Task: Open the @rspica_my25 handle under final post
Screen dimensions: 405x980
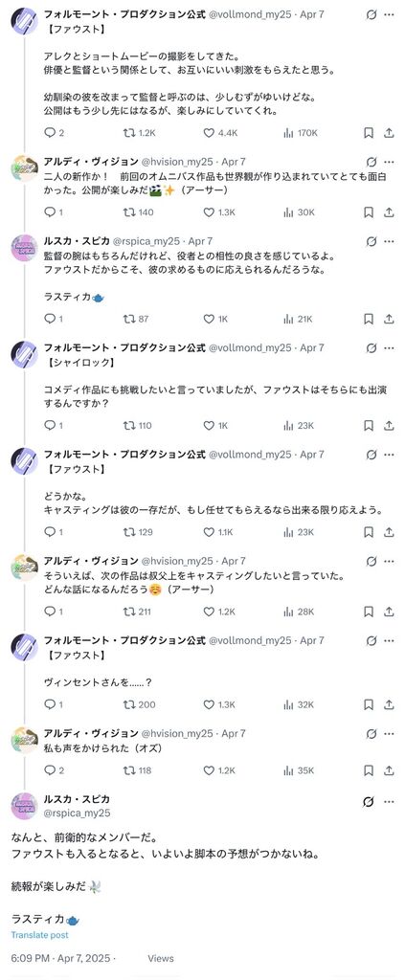Action: pos(77,813)
